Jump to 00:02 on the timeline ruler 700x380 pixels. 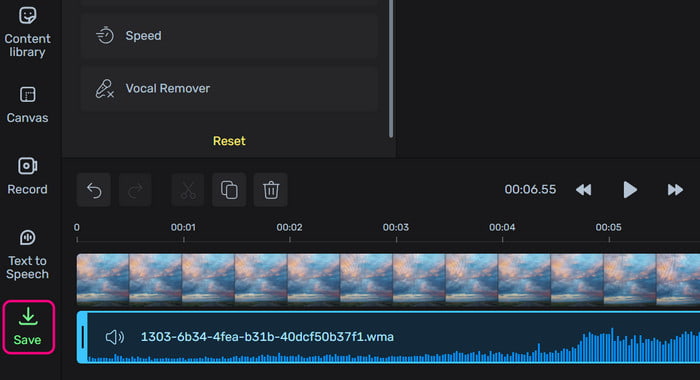[x=289, y=228]
